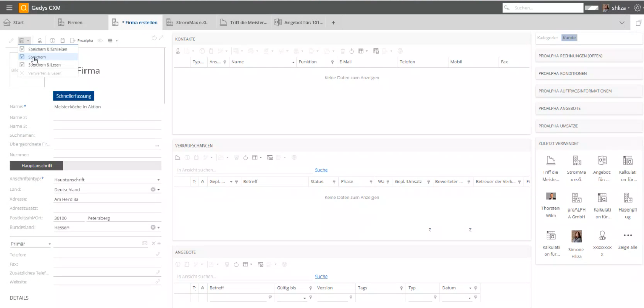
Task: Click the clipboard icon in the form toolbar
Action: click(63, 40)
